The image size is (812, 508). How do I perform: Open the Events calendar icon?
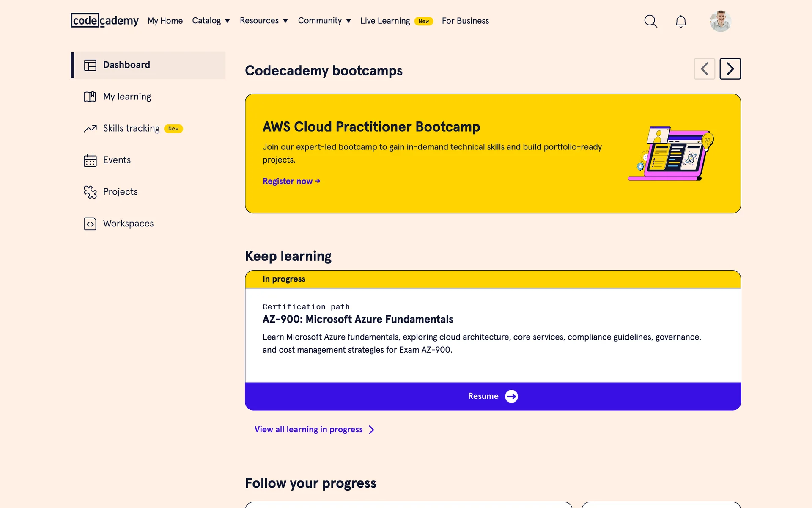(x=90, y=160)
